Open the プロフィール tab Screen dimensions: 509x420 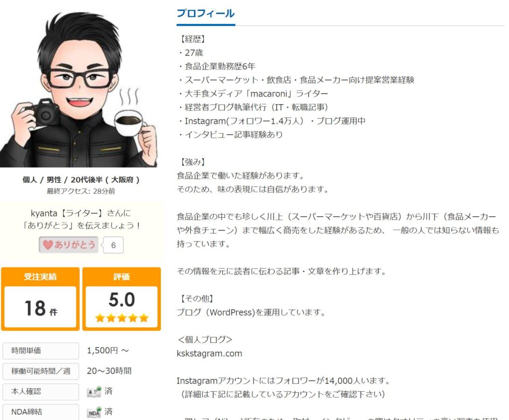point(205,13)
